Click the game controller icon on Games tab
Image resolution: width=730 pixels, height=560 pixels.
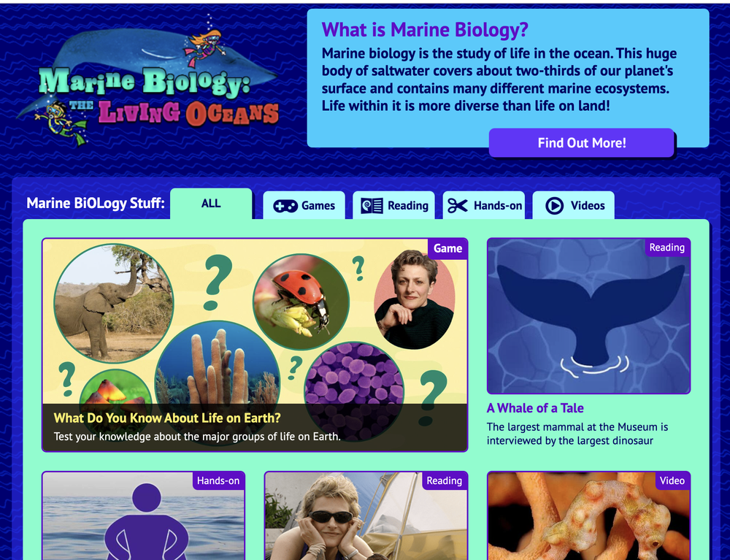pos(285,206)
